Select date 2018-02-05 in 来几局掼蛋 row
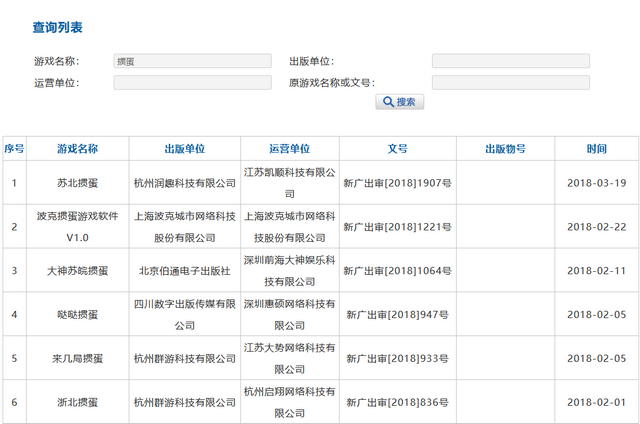 pyautogui.click(x=597, y=359)
